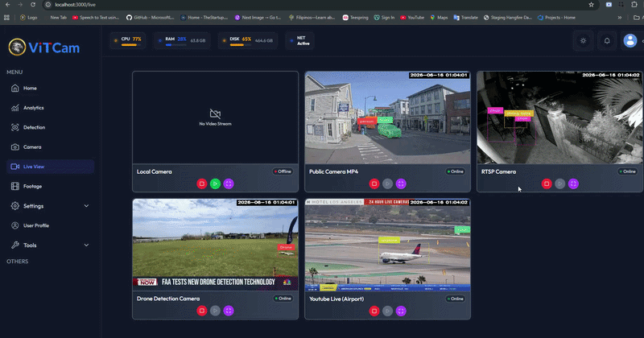Click the Drone Detection Camera Online badge
Screen dimensions: 644x338
[x=283, y=299]
